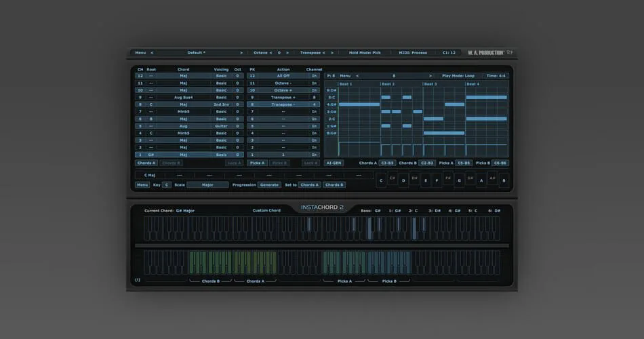Switch to the Picks B tab
The image size is (644, 339).
[x=279, y=163]
